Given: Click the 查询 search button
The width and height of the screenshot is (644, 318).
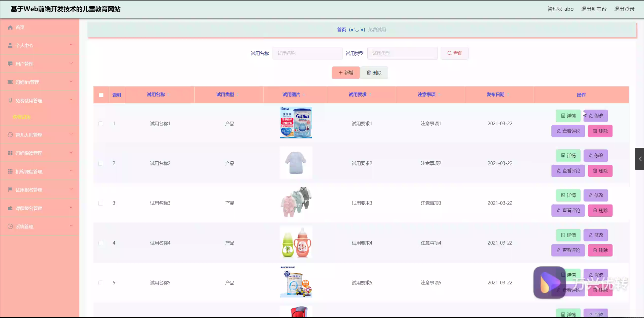Looking at the screenshot, I should [x=454, y=53].
